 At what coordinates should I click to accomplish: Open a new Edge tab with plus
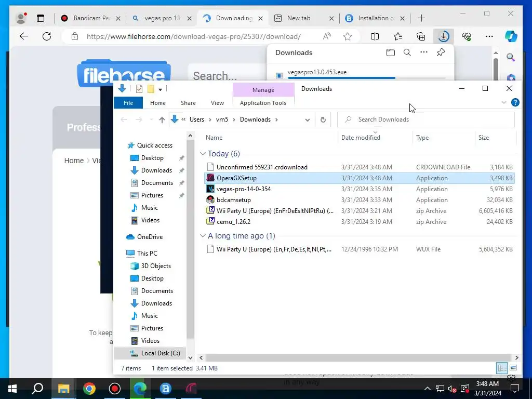pyautogui.click(x=421, y=18)
